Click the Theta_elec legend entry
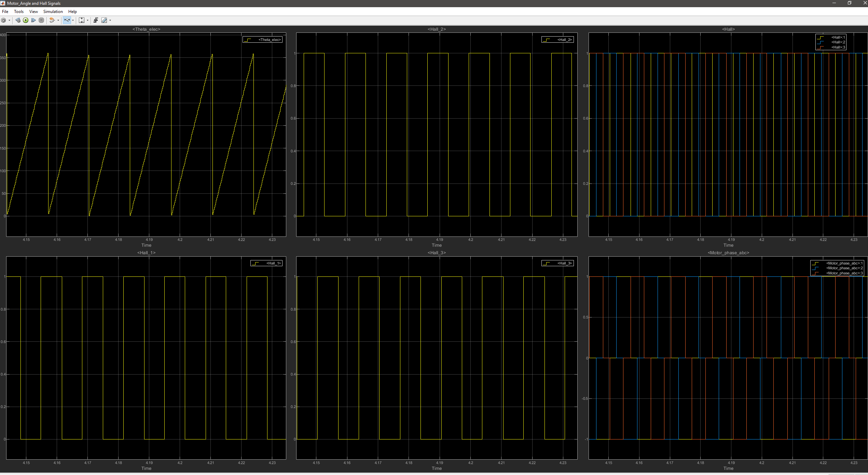The image size is (868, 475). pos(269,40)
